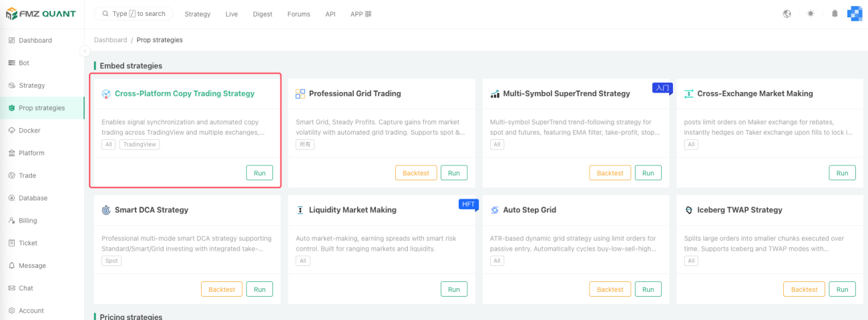This screenshot has width=868, height=320.
Task: Backtest the Multi-Symbol SuperTrend Strategy
Action: pyautogui.click(x=610, y=173)
